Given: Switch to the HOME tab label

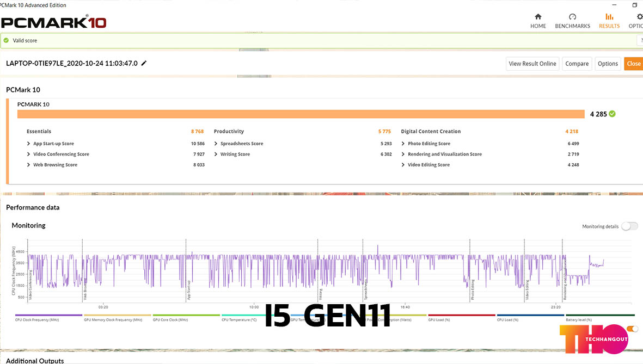Looking at the screenshot, I should (538, 26).
